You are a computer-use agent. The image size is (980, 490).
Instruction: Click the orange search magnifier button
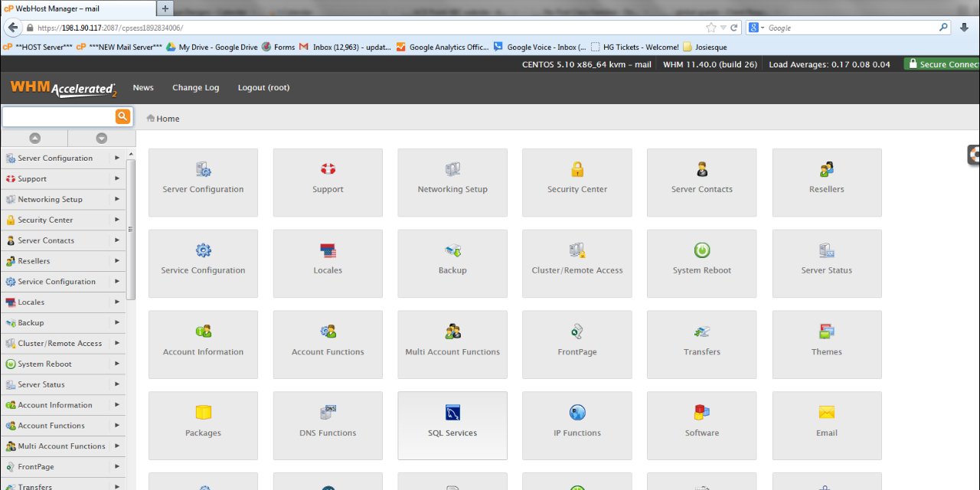tap(122, 116)
